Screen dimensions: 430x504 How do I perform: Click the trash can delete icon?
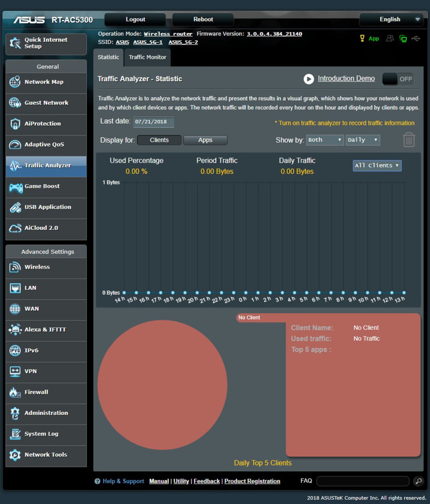coord(409,140)
